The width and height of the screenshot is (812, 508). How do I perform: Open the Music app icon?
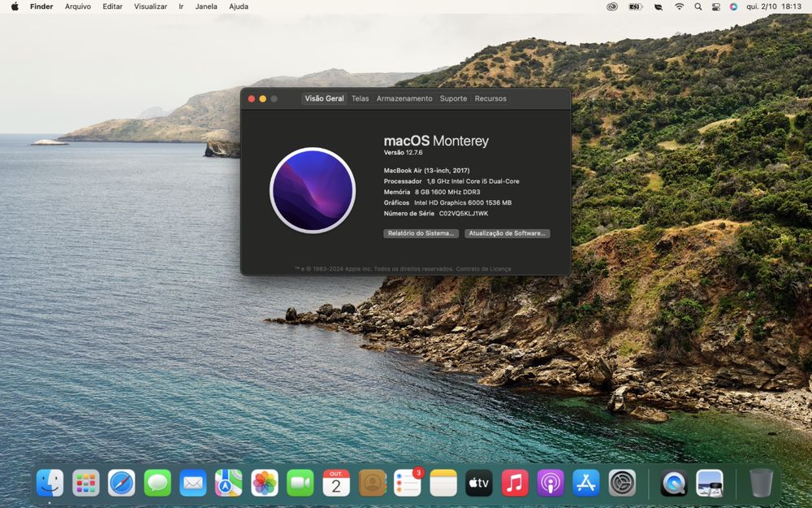tap(515, 483)
